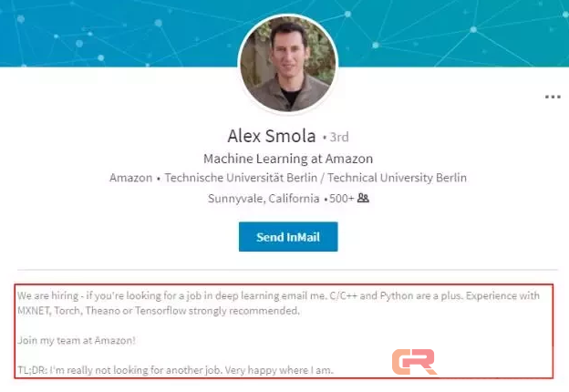Click the TL;DR sentence in summary
Viewport: 569px width, 392px height.
[175, 370]
